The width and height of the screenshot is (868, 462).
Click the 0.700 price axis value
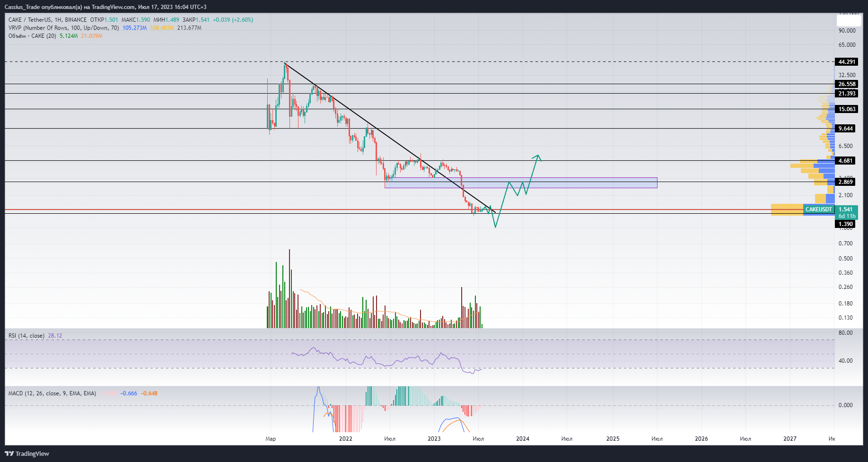tap(845, 244)
